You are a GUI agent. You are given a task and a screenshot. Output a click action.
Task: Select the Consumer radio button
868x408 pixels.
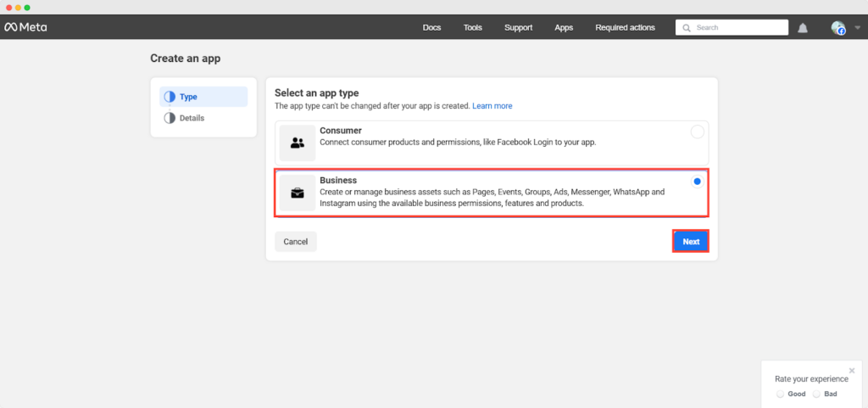(697, 131)
